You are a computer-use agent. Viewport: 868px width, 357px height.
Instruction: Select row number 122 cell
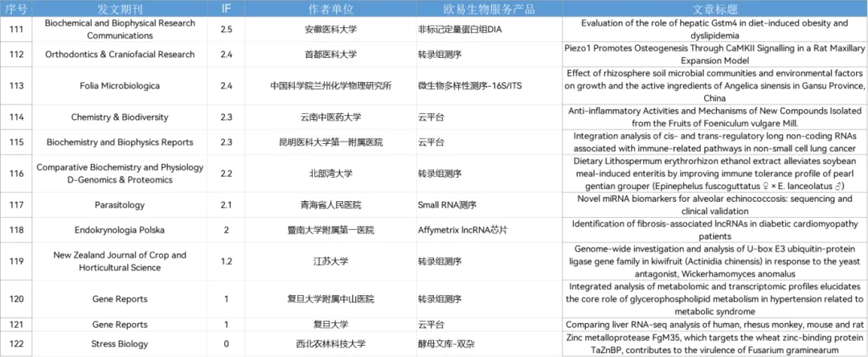tap(16, 344)
